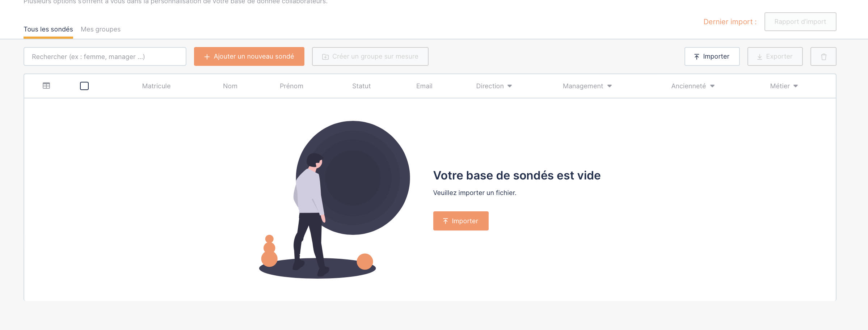Click the upload icon in orange Importer button
868x330 pixels.
pos(446,221)
